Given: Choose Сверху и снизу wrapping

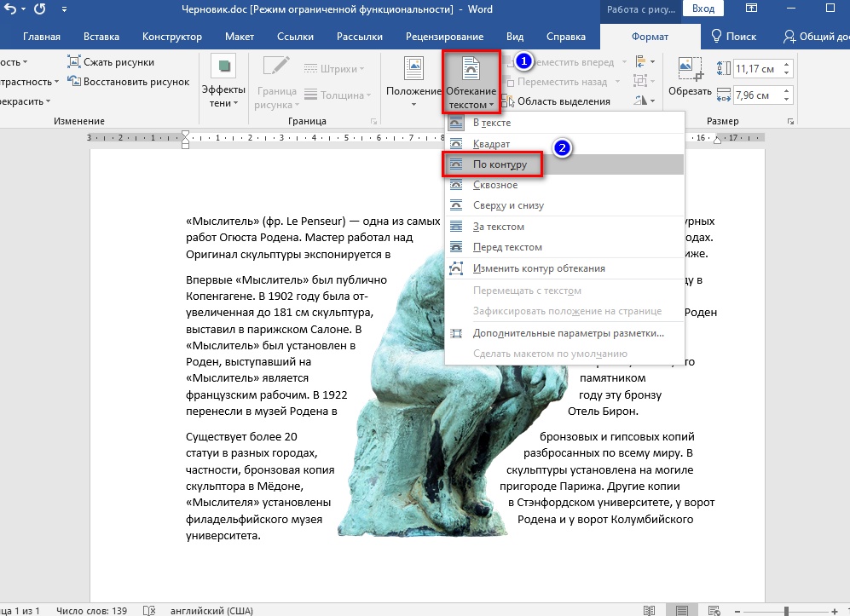Looking at the screenshot, I should coord(564,205).
